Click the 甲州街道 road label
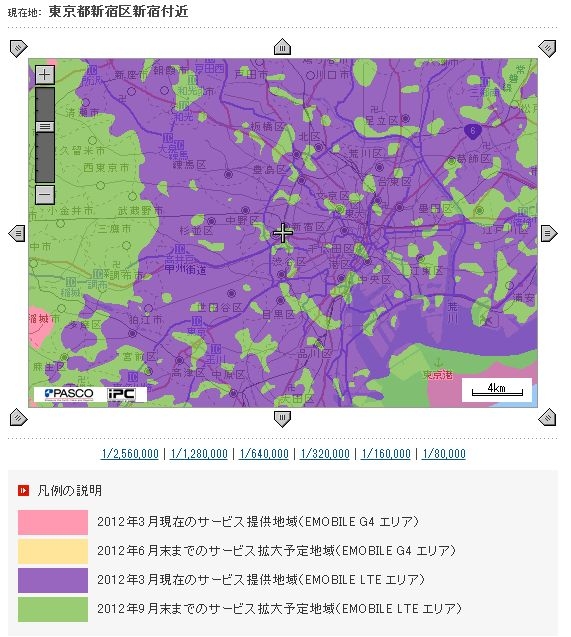The image size is (571, 637). [186, 269]
